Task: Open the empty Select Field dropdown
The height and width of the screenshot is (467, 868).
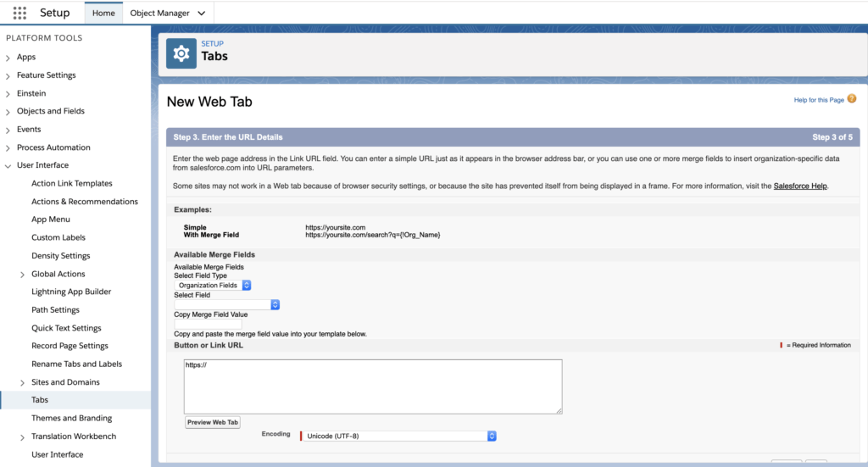Action: tap(226, 304)
